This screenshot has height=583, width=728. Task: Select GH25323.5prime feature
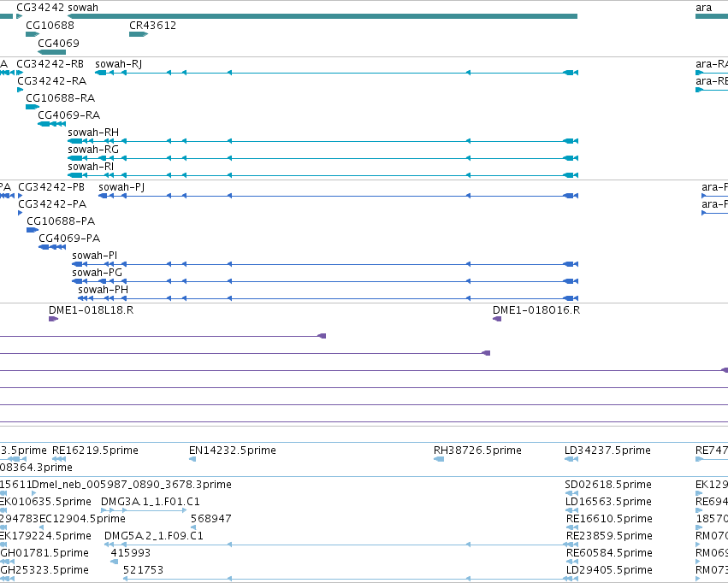pyautogui.click(x=9, y=579)
